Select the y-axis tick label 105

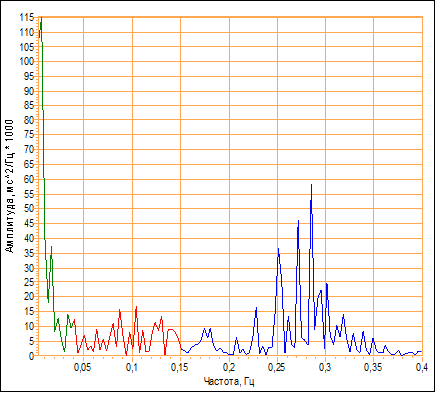click(27, 47)
